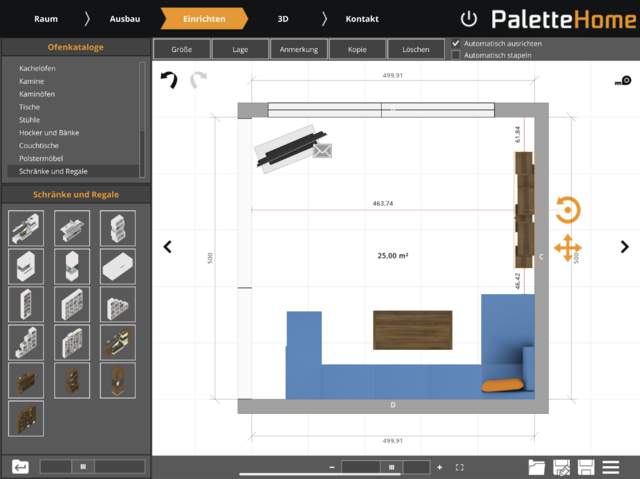Open project with the folder icon
Screen dimensions: 640x479
click(536, 467)
